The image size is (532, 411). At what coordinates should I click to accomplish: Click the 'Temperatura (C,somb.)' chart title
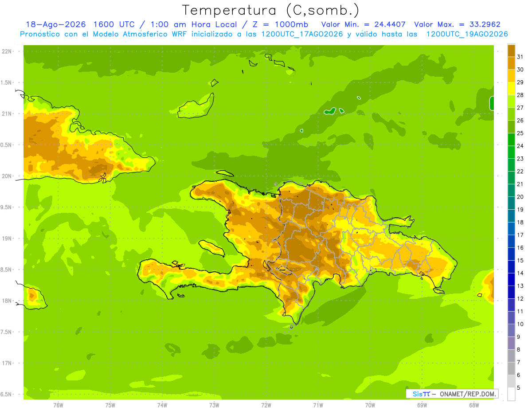click(271, 10)
